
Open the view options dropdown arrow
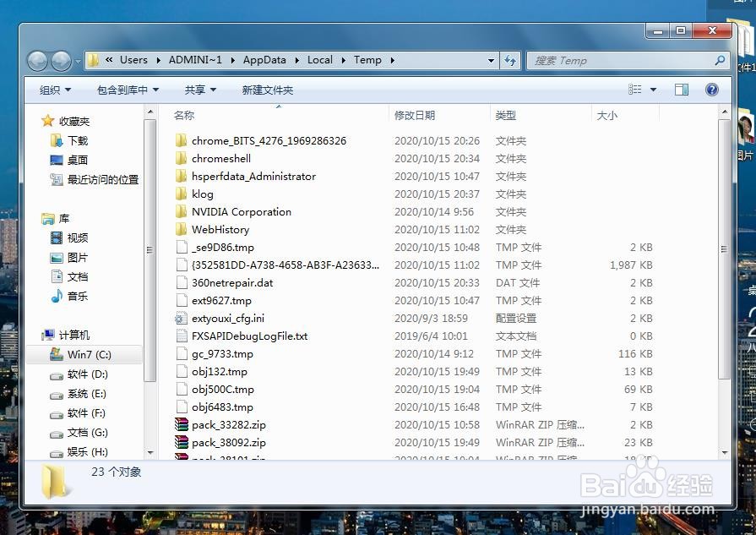(653, 90)
